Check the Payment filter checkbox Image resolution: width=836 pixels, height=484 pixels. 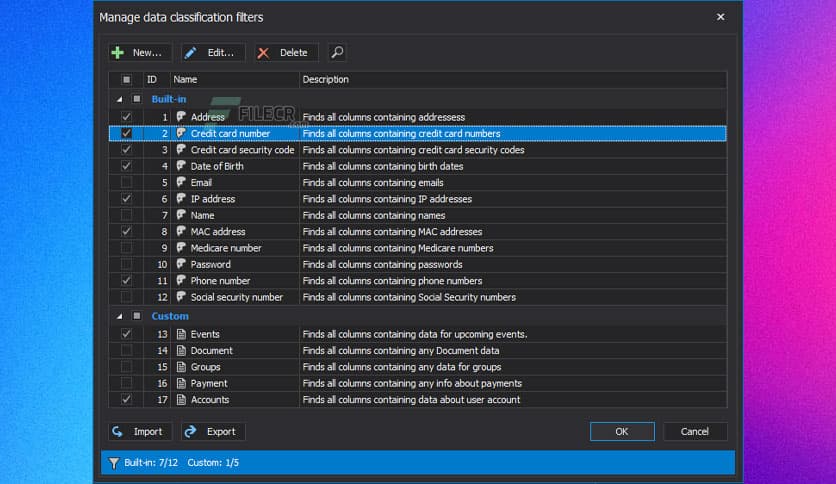pos(126,383)
